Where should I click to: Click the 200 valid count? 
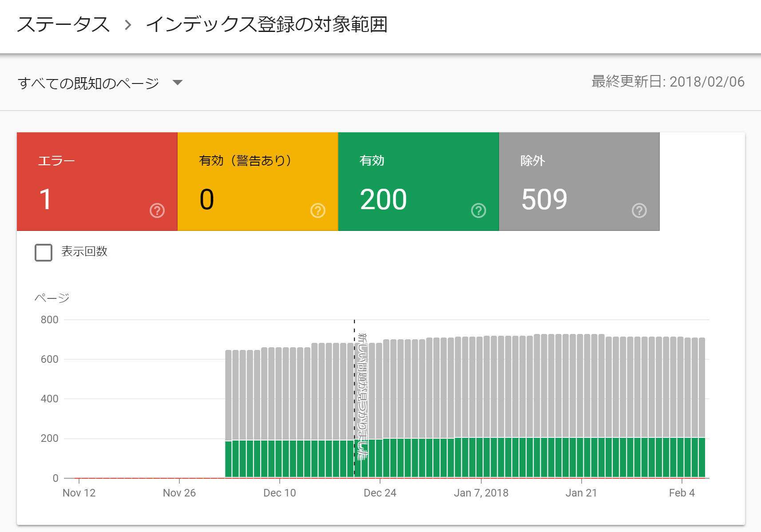pos(384,199)
